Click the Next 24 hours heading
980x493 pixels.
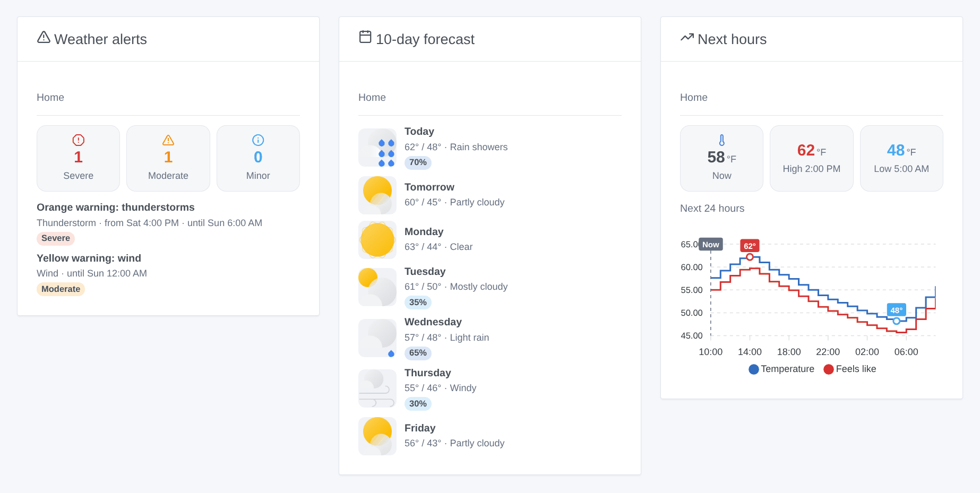(712, 209)
